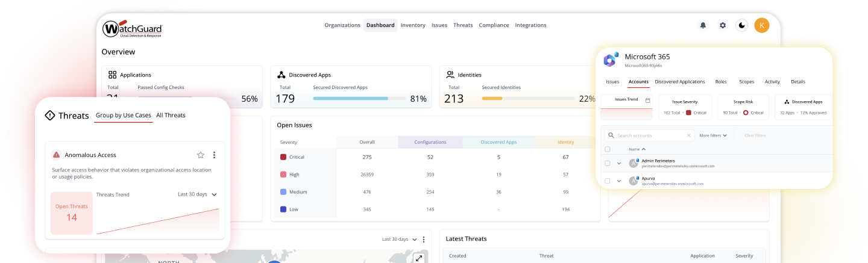Open the Compliance menu

coord(494,25)
